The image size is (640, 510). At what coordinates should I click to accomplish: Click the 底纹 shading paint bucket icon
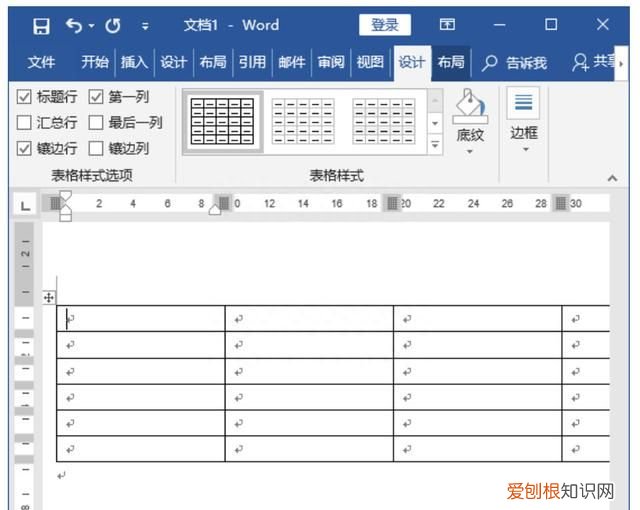click(x=470, y=107)
